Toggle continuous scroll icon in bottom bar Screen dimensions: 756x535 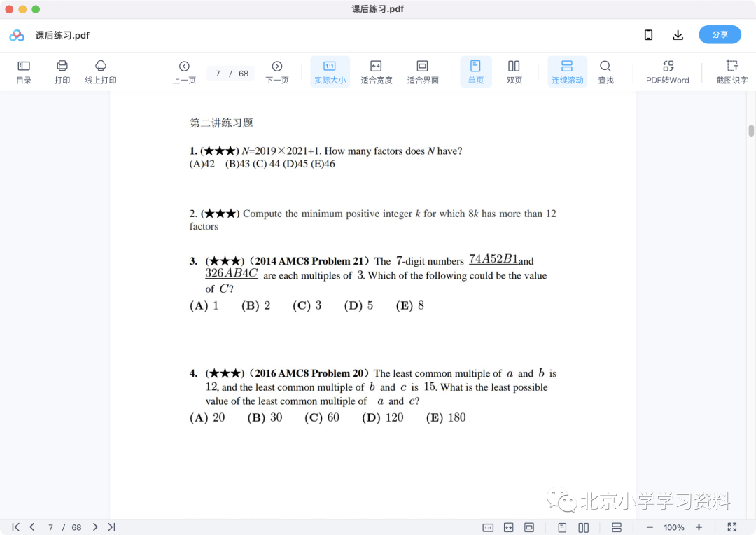click(x=617, y=528)
